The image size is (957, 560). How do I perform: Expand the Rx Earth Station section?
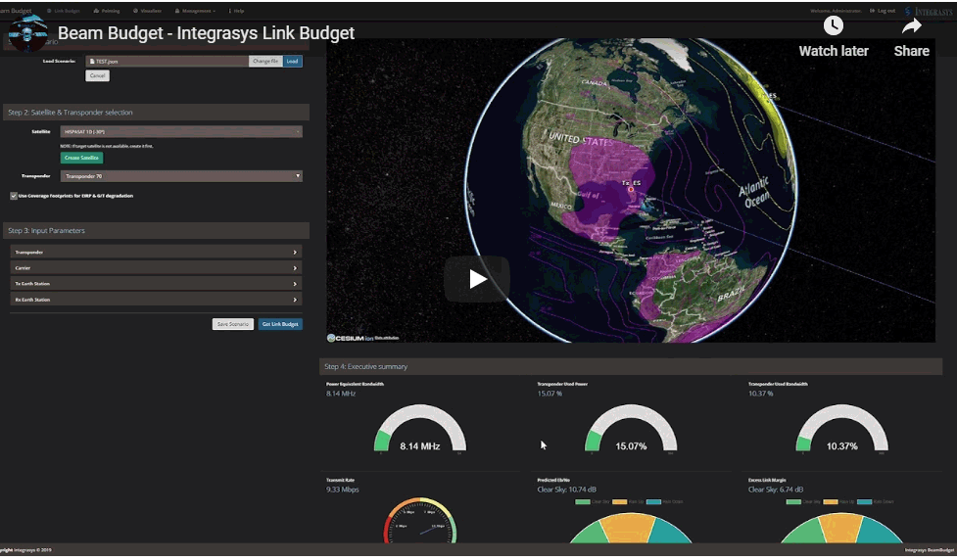tap(156, 300)
